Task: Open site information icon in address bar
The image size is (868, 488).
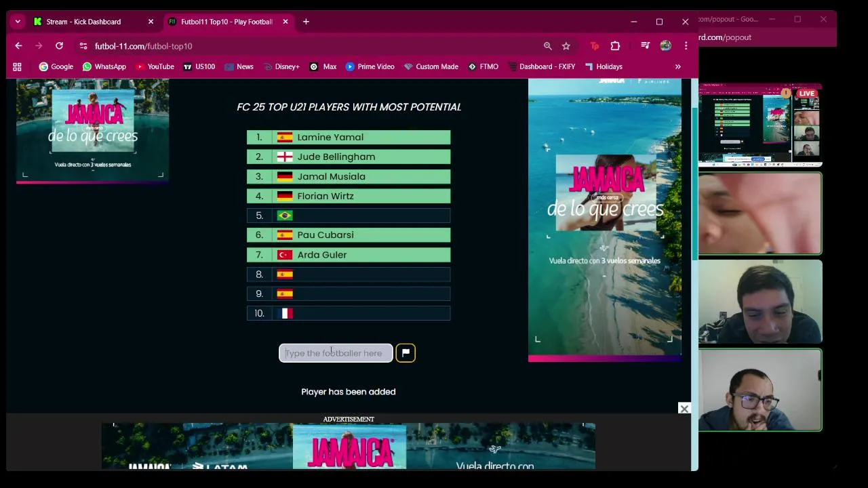Action: point(83,46)
